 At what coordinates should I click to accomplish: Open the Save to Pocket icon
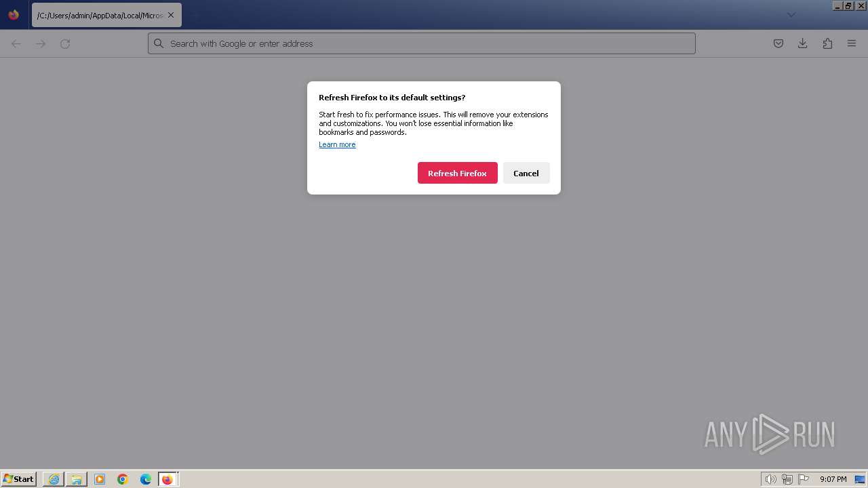(778, 43)
